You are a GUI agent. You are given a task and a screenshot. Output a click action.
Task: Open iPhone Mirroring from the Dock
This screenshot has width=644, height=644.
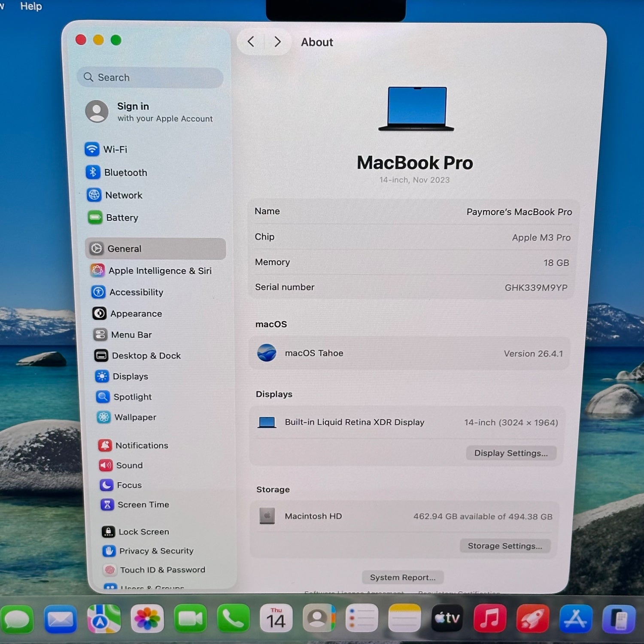[x=619, y=619]
